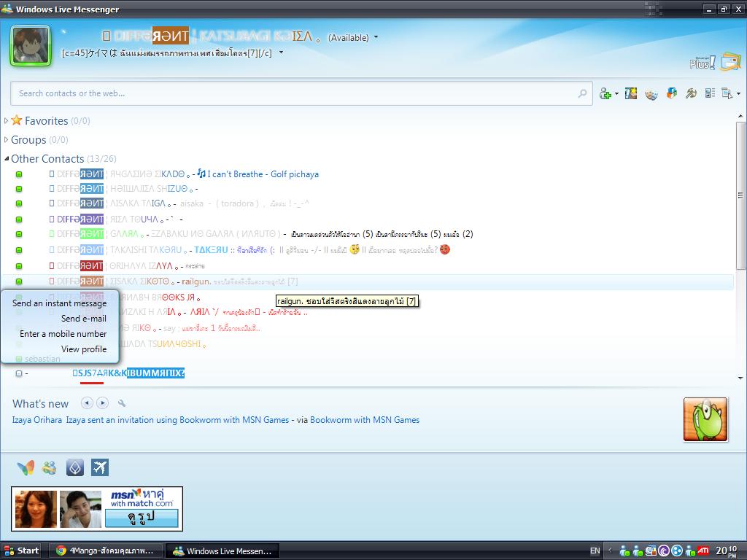Click the contact list layout icon
747x560 pixels.
(x=710, y=93)
